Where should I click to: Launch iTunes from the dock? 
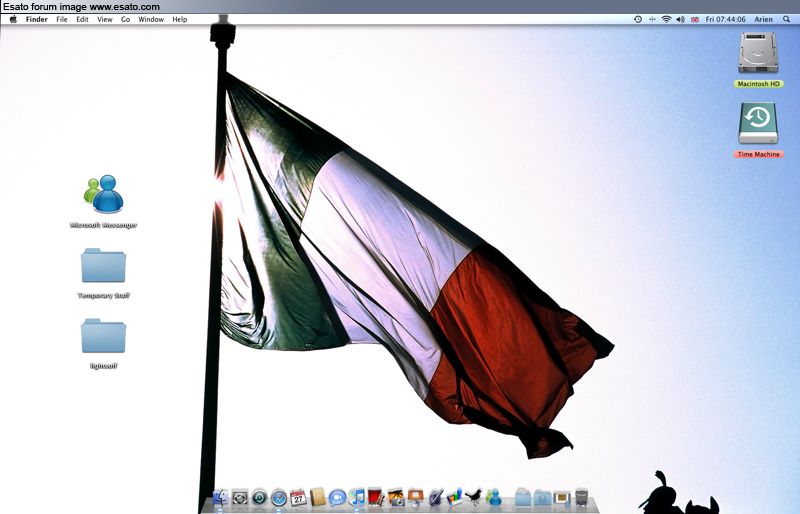(x=357, y=497)
